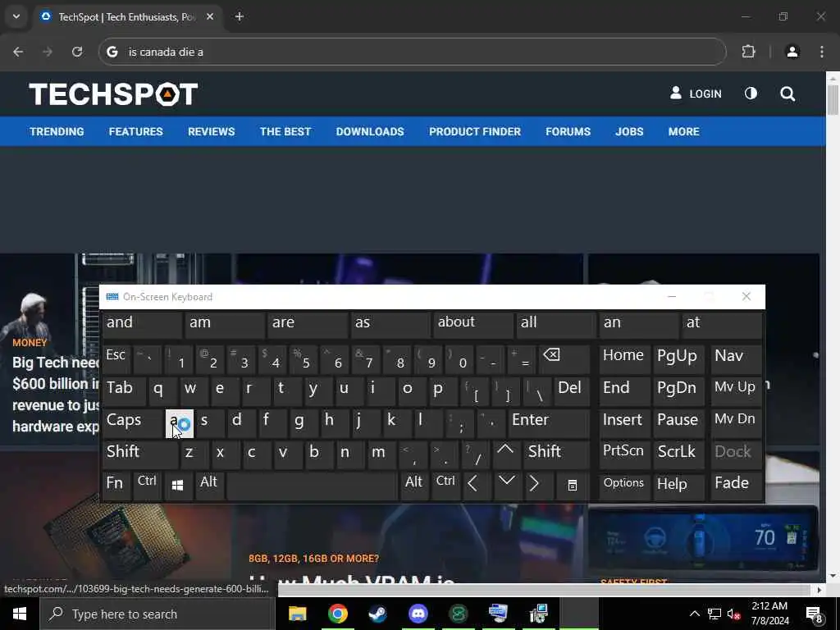
Task: Open TechSpot LOGIN link
Action: [x=696, y=94]
